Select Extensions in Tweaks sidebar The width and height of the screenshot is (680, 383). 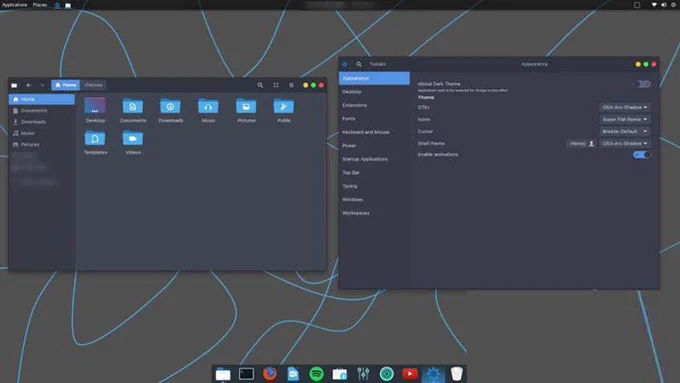coord(374,105)
